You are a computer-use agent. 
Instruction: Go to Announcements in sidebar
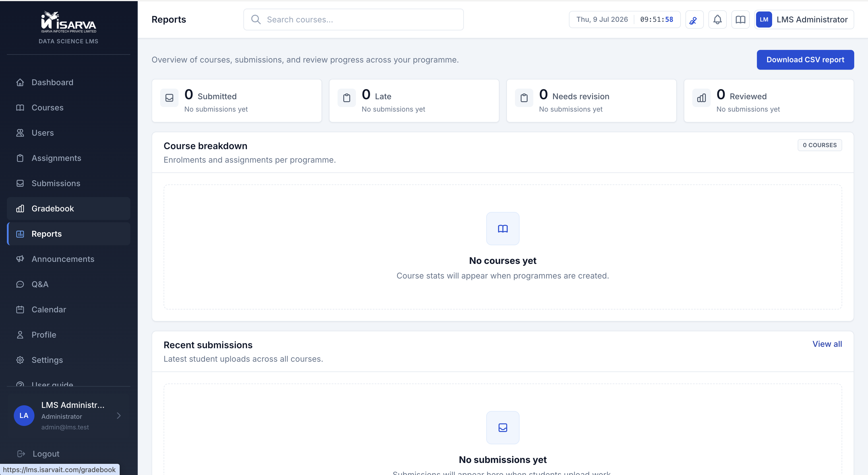coord(68,259)
